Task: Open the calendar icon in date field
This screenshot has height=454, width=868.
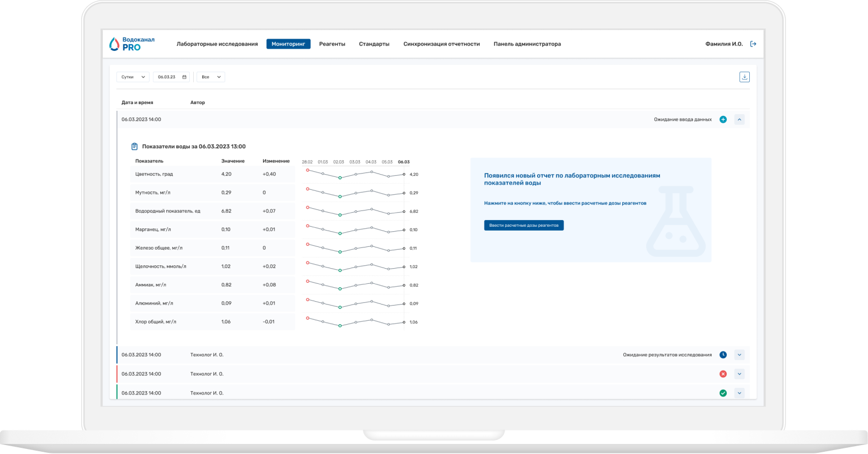Action: 184,77
